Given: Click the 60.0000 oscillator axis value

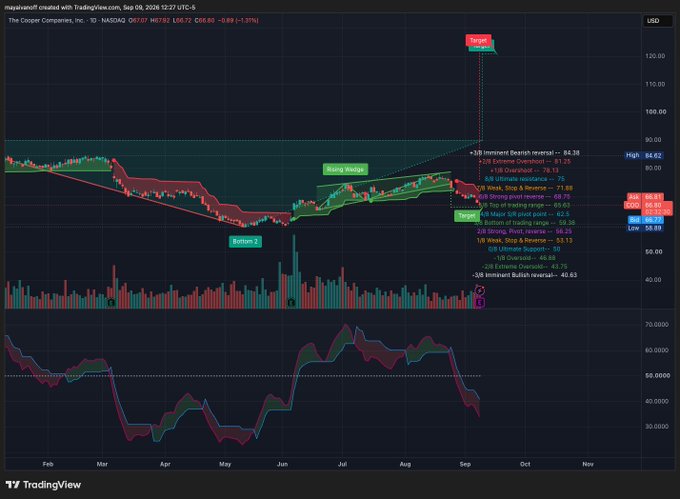Looking at the screenshot, I should [657, 350].
